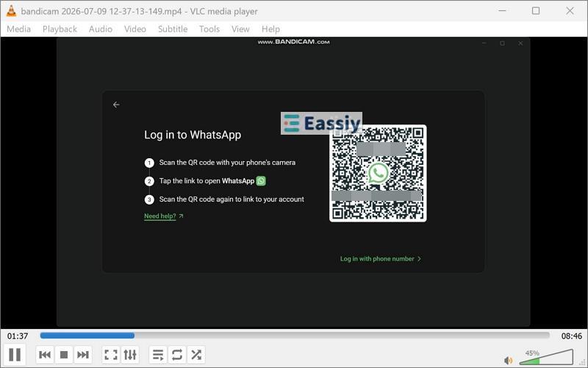Open the Playback menu
This screenshot has height=368, width=588.
tap(60, 29)
